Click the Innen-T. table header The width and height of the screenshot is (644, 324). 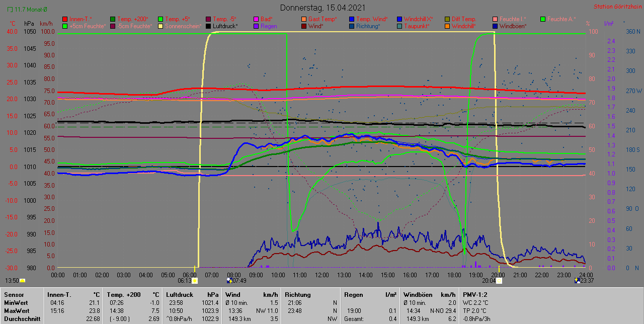tap(59, 295)
